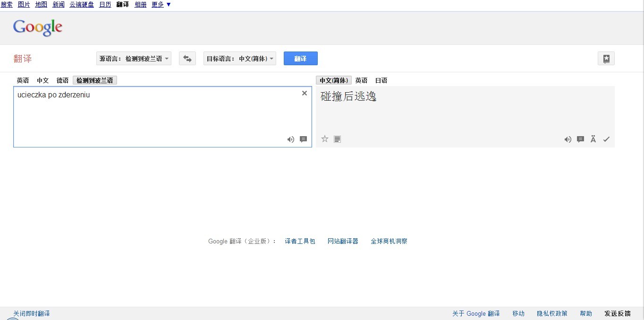The height and width of the screenshot is (320, 644).
Task: Select 英语 as source language
Action: pyautogui.click(x=23, y=80)
